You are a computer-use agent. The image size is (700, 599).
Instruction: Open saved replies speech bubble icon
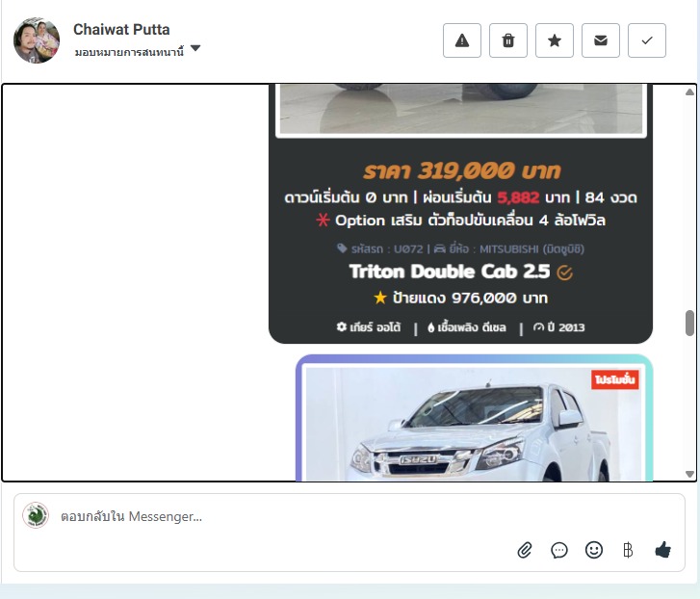[x=558, y=550]
